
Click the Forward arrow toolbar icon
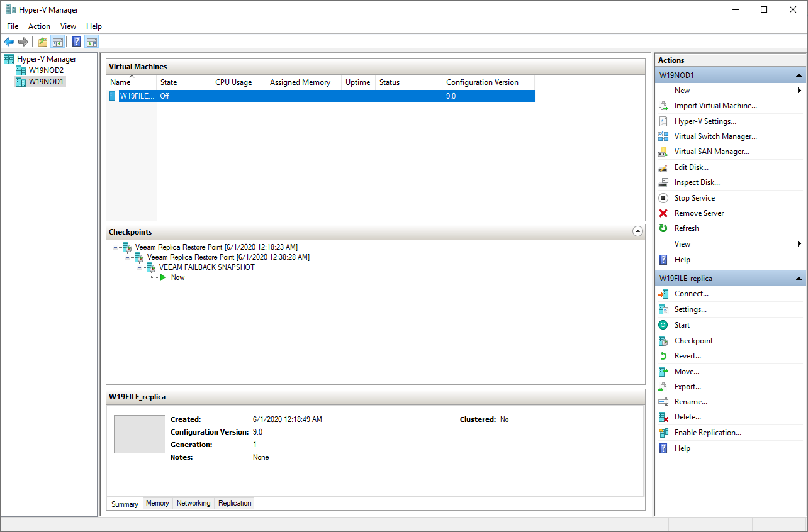(x=23, y=42)
